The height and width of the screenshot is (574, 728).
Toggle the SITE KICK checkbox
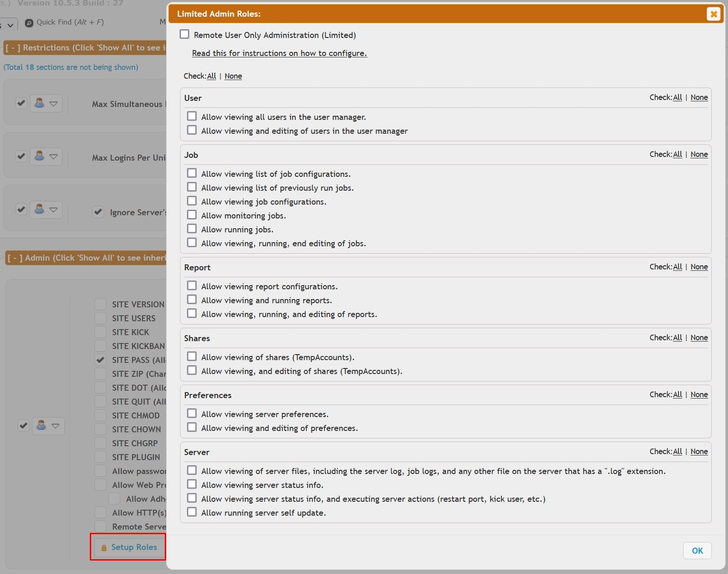[100, 332]
